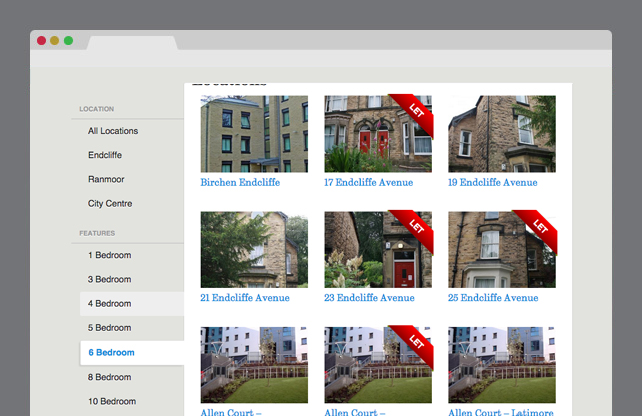Open the Birchen Endcliffe link

point(240,183)
